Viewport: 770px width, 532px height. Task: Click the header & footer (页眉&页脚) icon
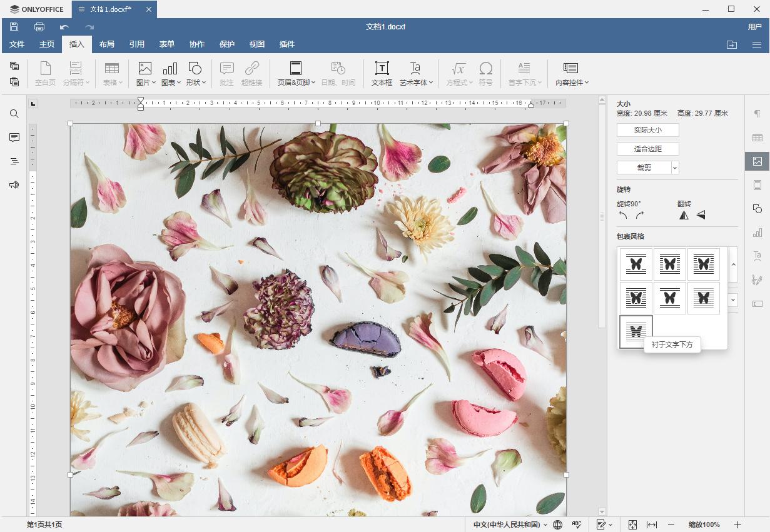tap(296, 73)
